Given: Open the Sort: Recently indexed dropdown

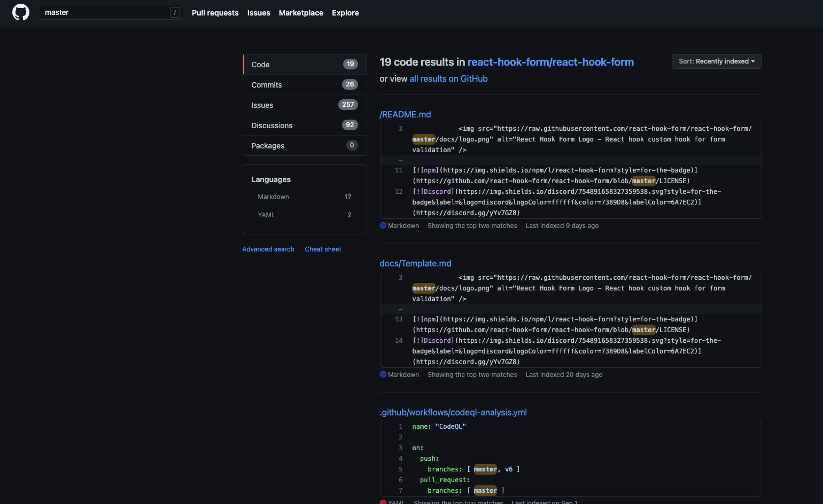Looking at the screenshot, I should click(717, 61).
